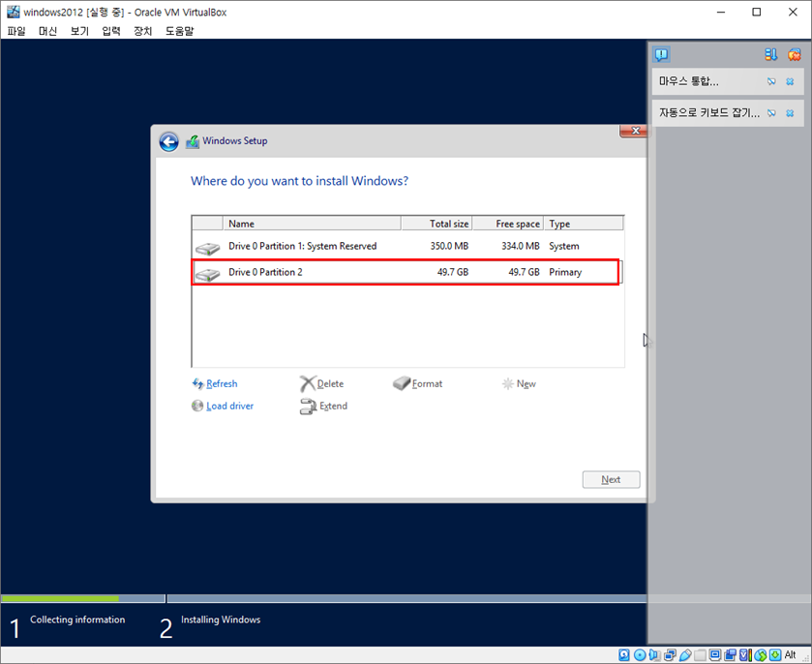Click the Windows Setup title icon

[x=193, y=141]
